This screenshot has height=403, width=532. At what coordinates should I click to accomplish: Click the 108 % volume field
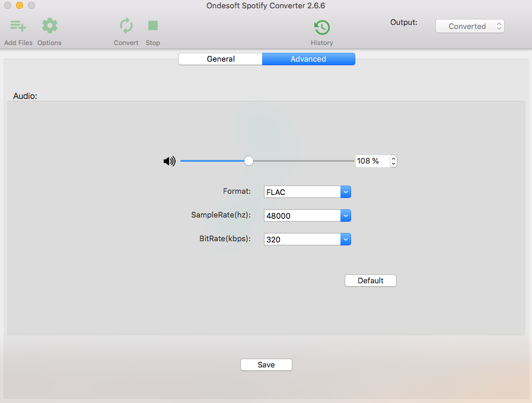pyautogui.click(x=372, y=161)
